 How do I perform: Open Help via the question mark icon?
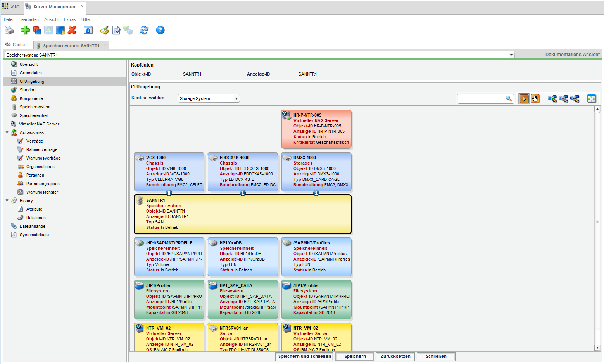click(x=160, y=30)
